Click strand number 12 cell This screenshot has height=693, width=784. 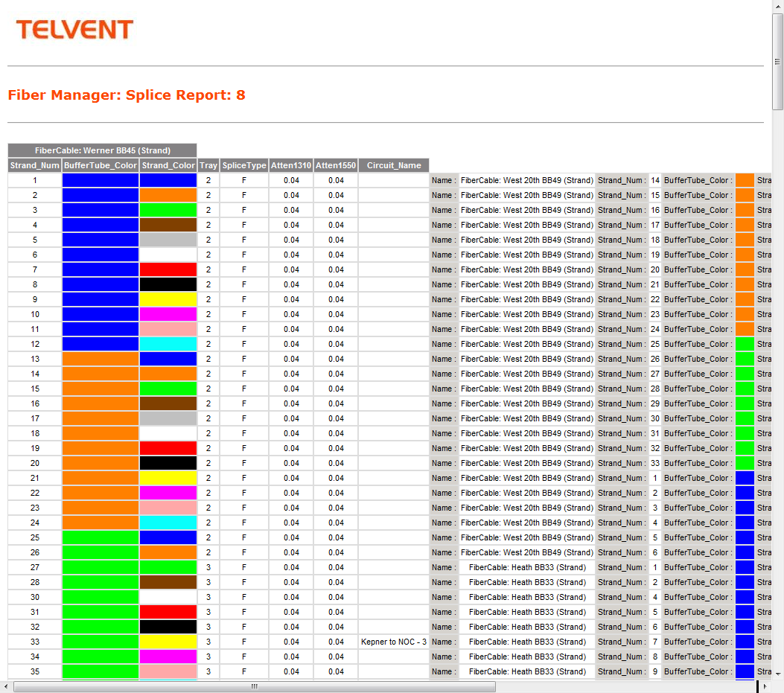(x=34, y=344)
